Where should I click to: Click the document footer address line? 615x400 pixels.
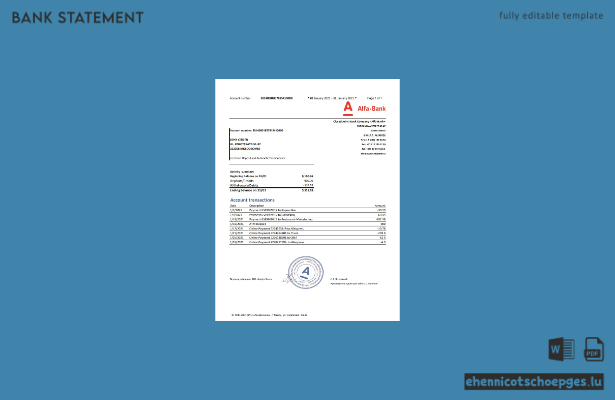coord(269,315)
